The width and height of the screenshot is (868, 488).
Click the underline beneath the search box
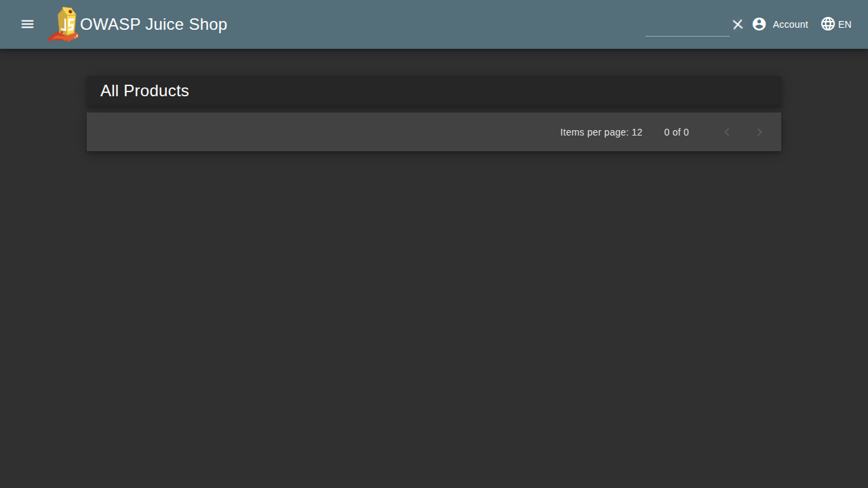click(x=687, y=36)
